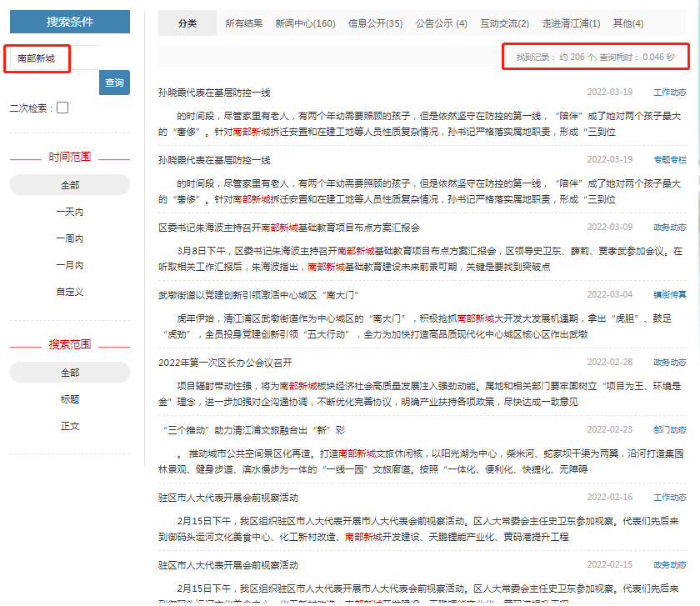Click the date 2022-03-04
Viewport: 700px width, 606px height.
point(609,294)
